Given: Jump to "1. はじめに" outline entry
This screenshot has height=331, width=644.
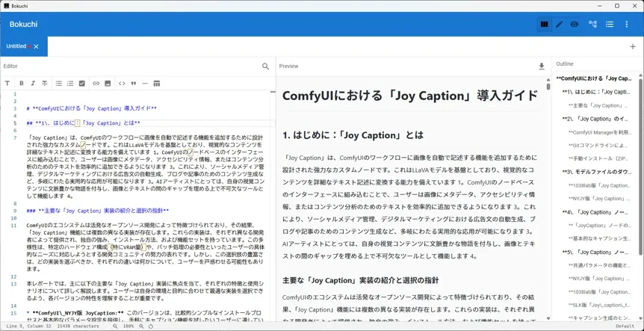Looking at the screenshot, I should (599, 91).
